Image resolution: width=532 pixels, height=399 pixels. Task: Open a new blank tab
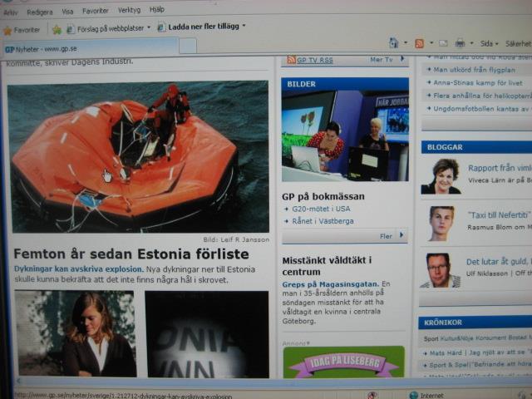pyautogui.click(x=188, y=46)
